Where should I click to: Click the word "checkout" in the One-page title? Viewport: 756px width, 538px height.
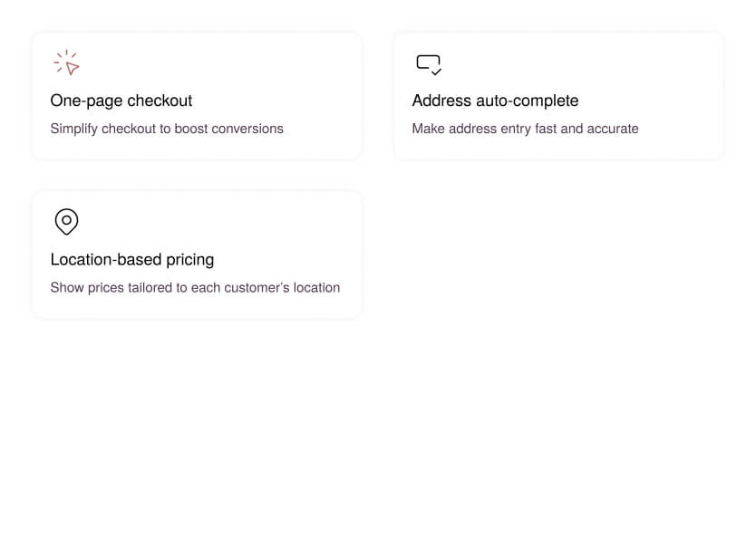pos(160,101)
